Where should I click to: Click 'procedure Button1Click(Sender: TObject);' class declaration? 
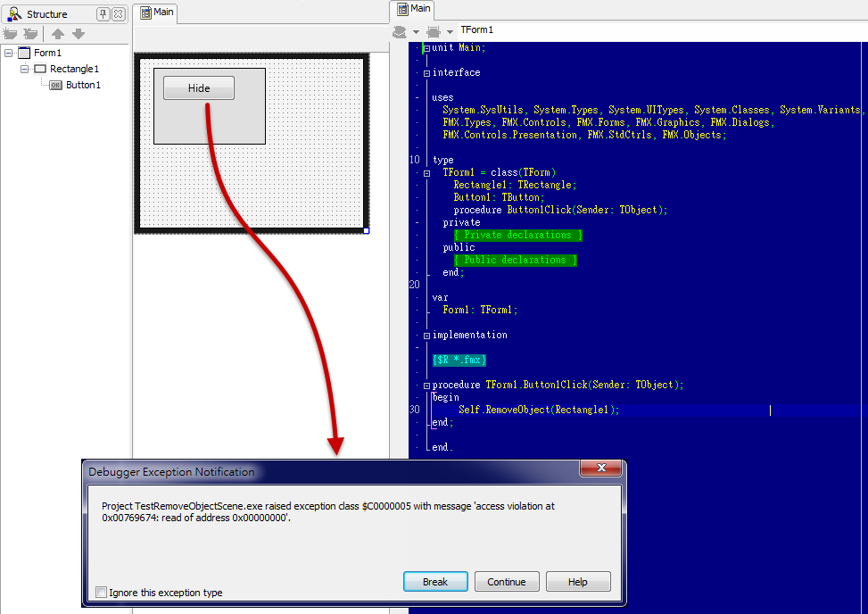(561, 210)
